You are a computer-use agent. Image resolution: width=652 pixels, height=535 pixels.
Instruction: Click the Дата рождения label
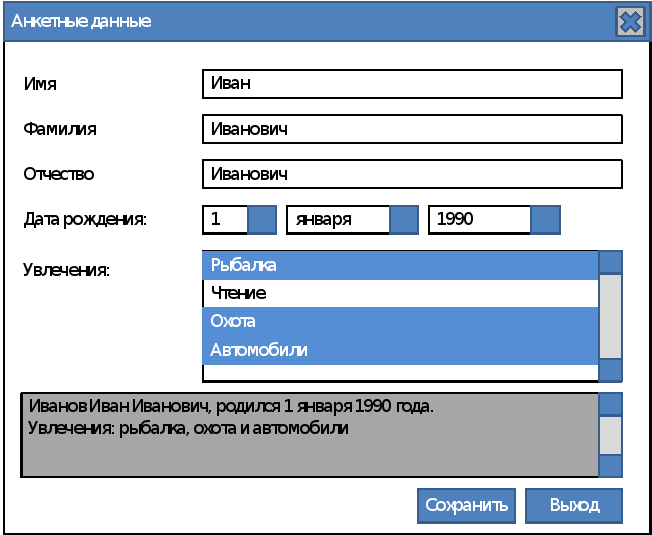point(85,219)
